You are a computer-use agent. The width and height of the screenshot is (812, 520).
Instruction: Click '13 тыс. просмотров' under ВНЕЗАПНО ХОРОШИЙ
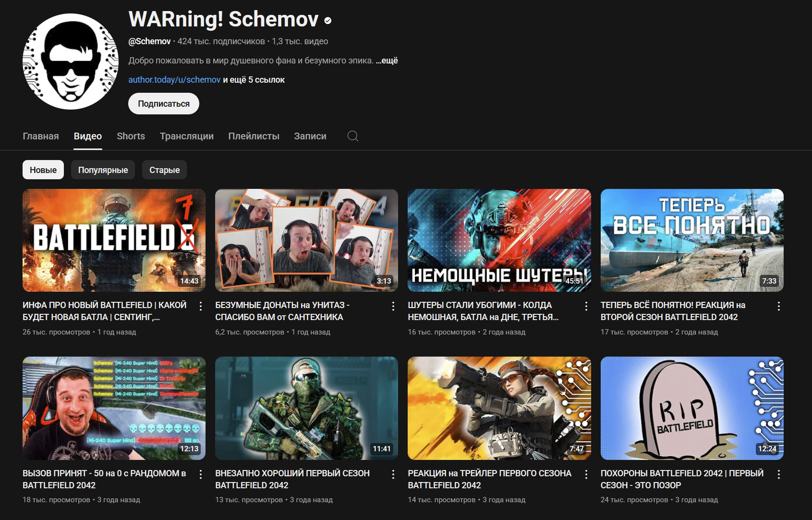249,500
